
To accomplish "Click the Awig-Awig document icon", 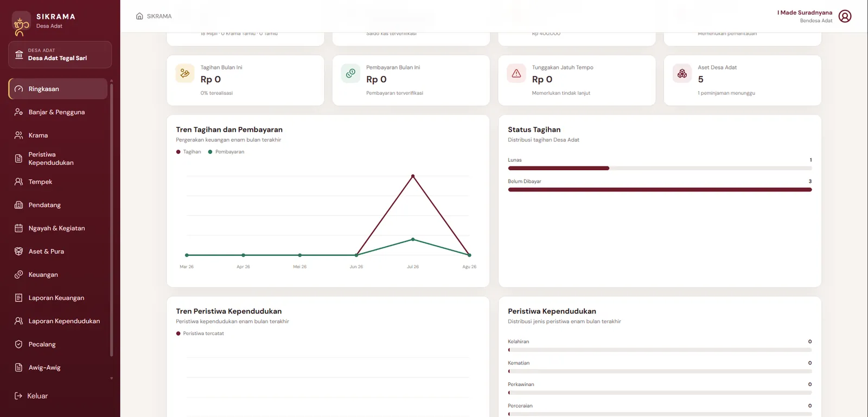I will pyautogui.click(x=19, y=368).
